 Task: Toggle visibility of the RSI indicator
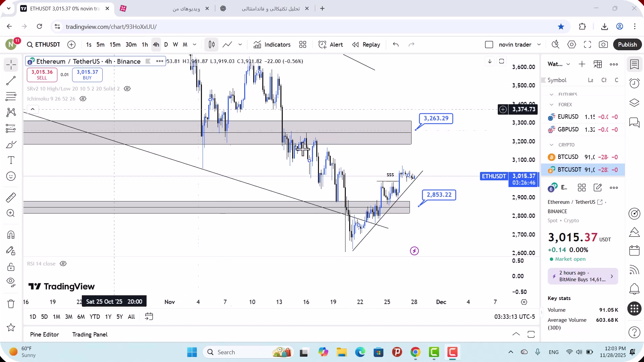click(x=63, y=264)
